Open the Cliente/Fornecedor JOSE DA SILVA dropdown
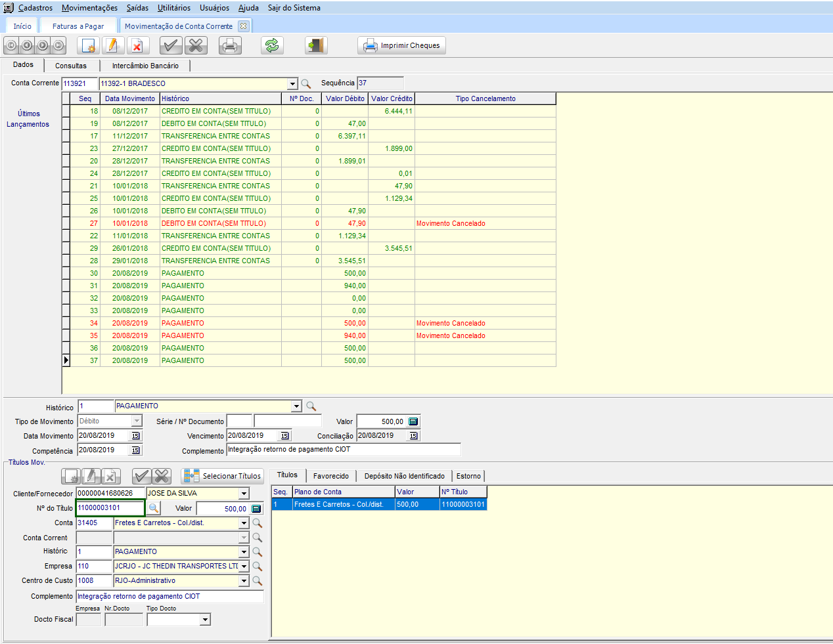This screenshot has width=833, height=644. [244, 494]
